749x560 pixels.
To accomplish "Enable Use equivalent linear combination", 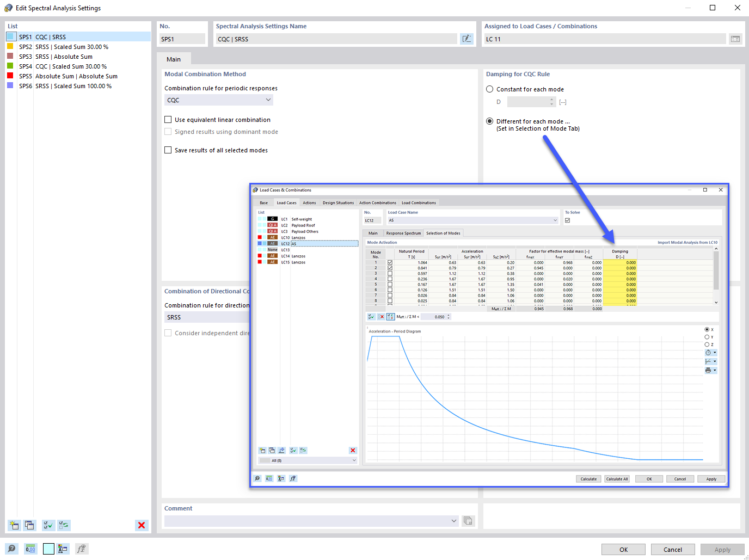I will [x=168, y=119].
